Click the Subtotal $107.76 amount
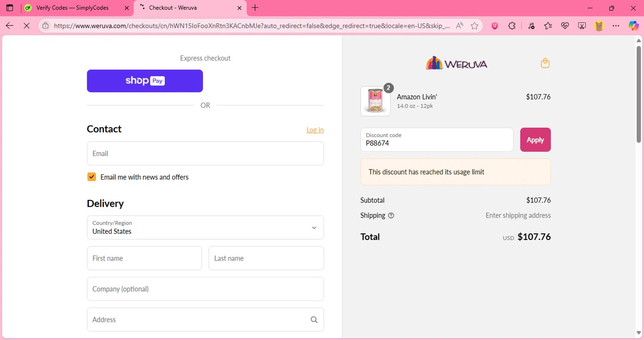644x340 pixels. pyautogui.click(x=538, y=200)
